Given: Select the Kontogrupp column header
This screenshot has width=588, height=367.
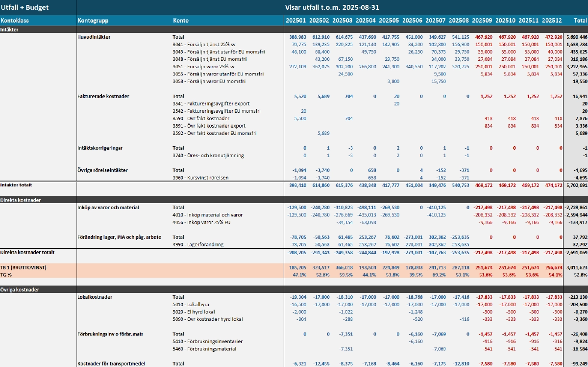Looking at the screenshot, I should tap(93, 21).
